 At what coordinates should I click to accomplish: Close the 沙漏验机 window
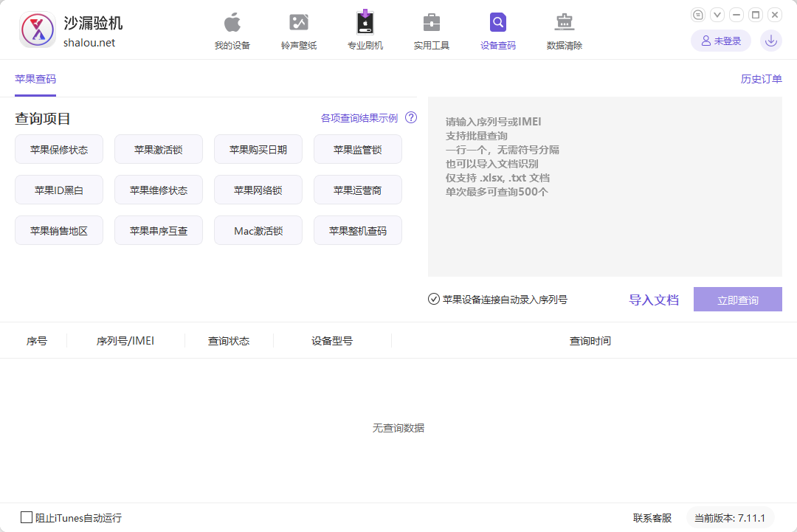(775, 15)
